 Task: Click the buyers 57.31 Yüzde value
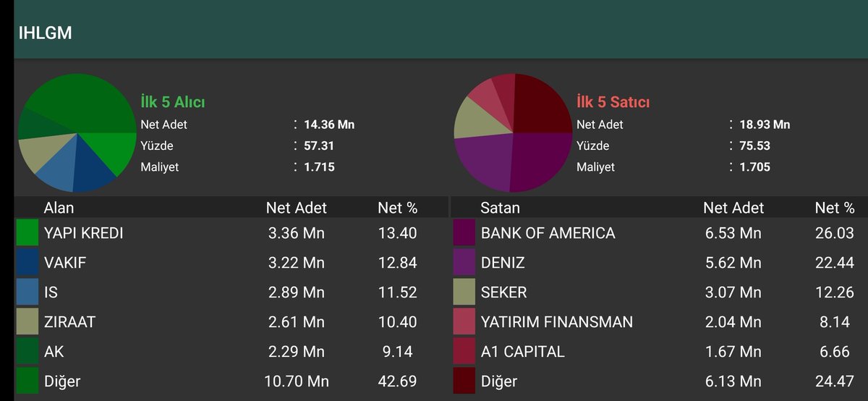tap(319, 145)
